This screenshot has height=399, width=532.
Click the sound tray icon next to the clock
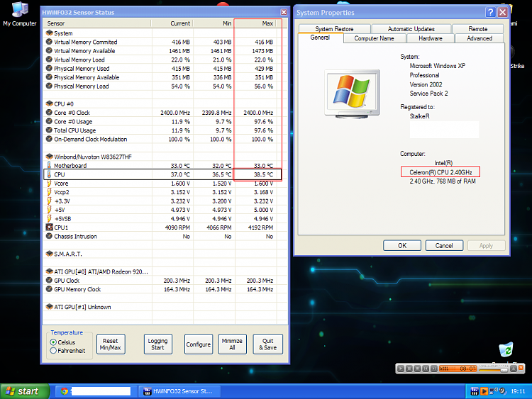[502, 391]
